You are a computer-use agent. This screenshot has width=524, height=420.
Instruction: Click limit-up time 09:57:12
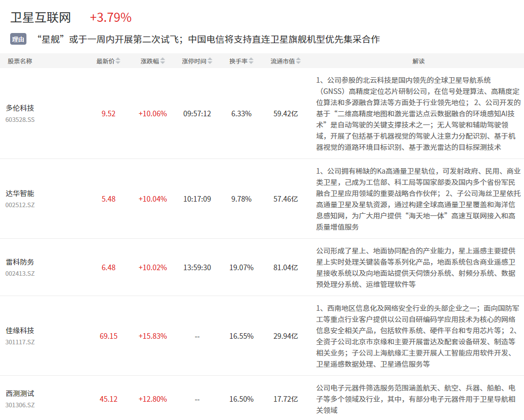click(197, 114)
